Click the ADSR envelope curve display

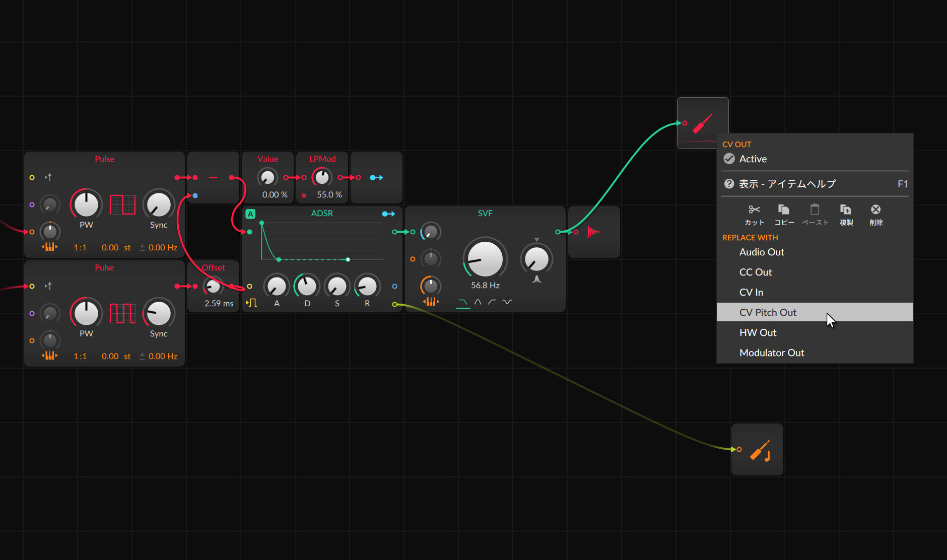(x=322, y=241)
